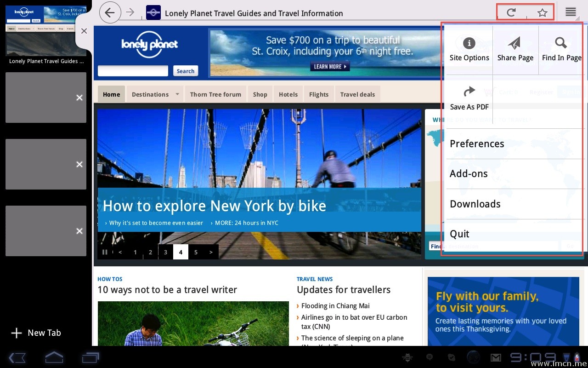
Task: Click the Lonely Planet Search button
Action: [x=186, y=71]
